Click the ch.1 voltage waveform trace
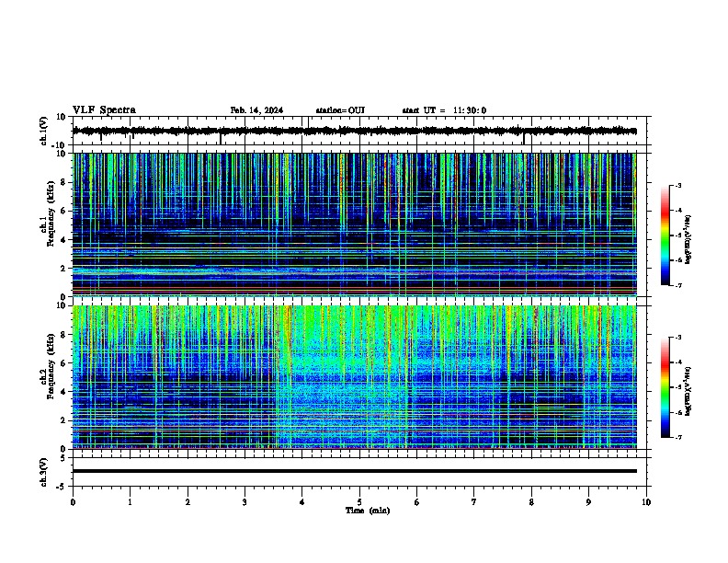Viewport: 728px width, 563px height. coord(354,131)
